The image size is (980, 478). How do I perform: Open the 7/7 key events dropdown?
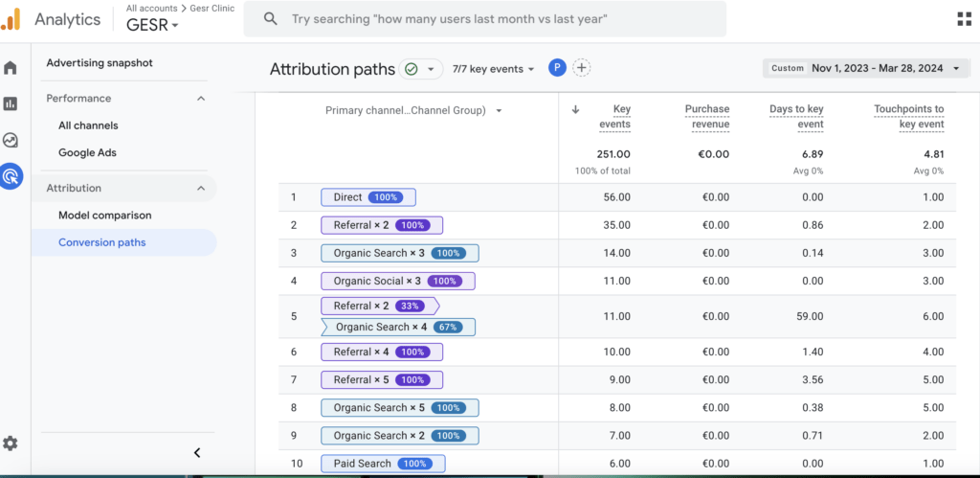494,69
